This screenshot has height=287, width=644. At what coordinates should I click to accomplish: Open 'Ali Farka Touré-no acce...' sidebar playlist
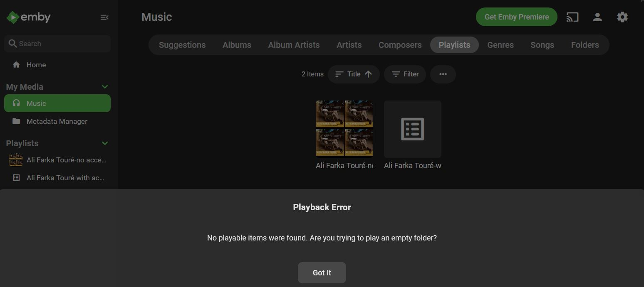point(57,160)
